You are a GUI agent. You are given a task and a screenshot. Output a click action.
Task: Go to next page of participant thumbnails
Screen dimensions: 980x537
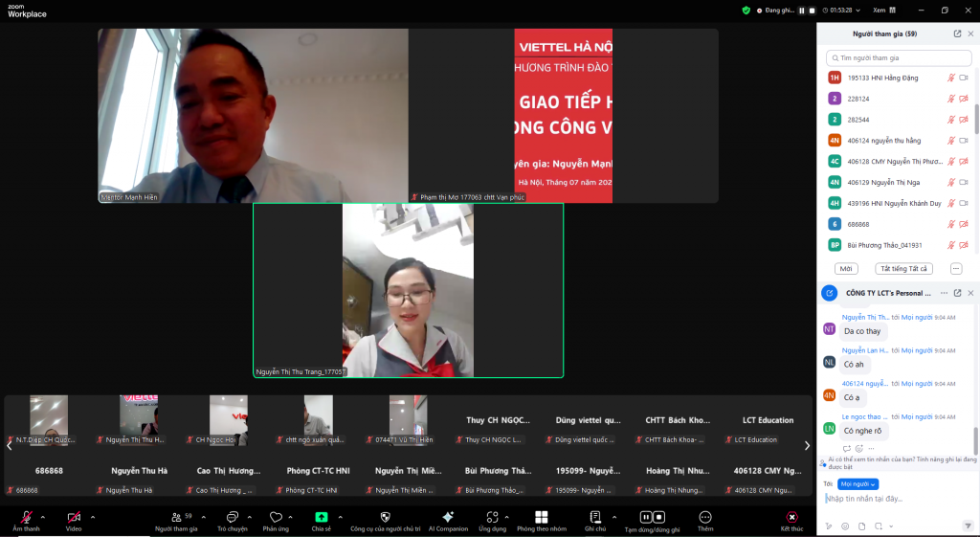pyautogui.click(x=807, y=446)
